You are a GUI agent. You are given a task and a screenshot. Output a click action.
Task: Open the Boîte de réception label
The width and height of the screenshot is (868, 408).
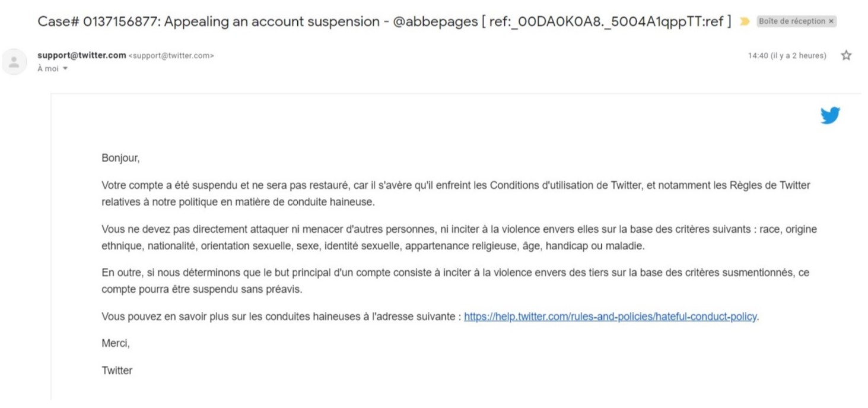[x=791, y=21]
